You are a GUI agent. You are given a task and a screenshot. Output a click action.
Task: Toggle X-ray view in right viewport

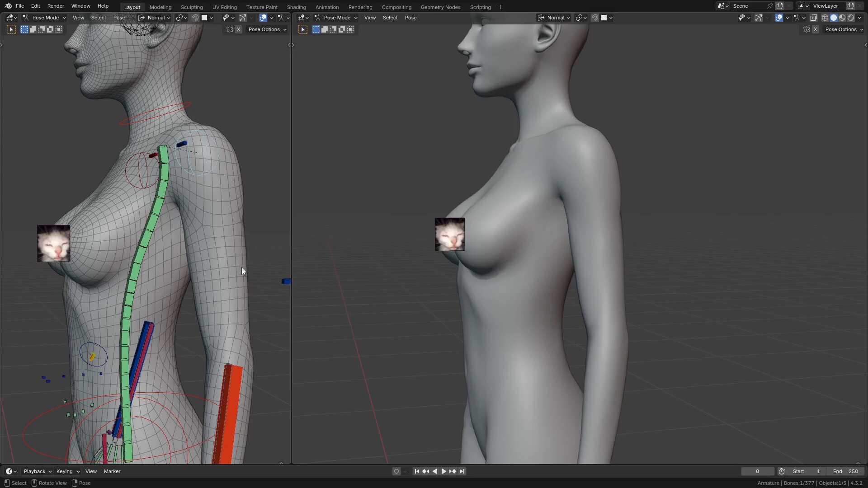(813, 18)
